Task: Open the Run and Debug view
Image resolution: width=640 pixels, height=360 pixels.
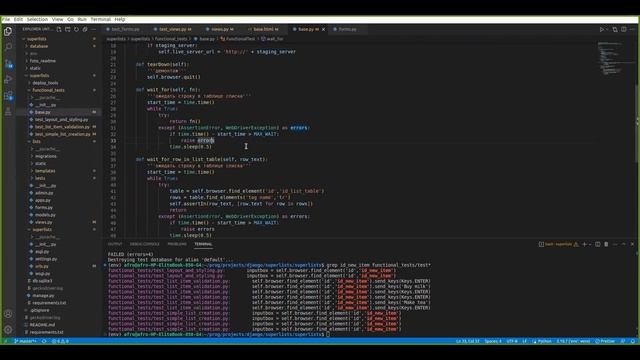Action: [8, 79]
